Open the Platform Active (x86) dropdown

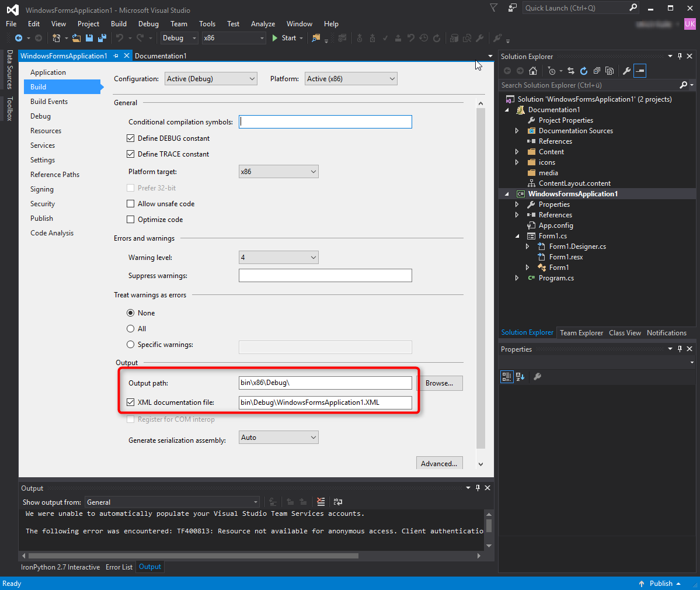(351, 79)
